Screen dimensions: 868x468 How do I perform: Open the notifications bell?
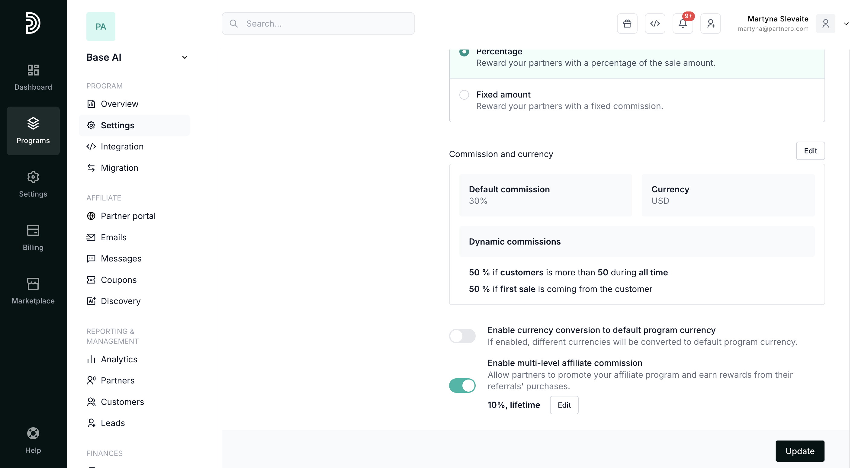682,24
